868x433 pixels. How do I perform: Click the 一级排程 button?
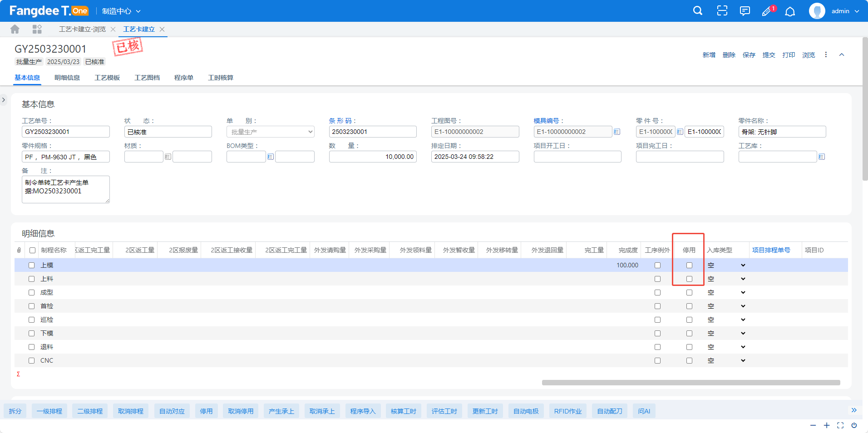pos(49,411)
